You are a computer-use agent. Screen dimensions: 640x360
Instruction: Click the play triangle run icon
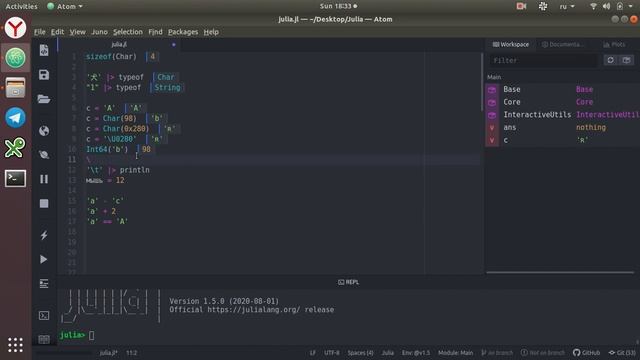[44, 259]
